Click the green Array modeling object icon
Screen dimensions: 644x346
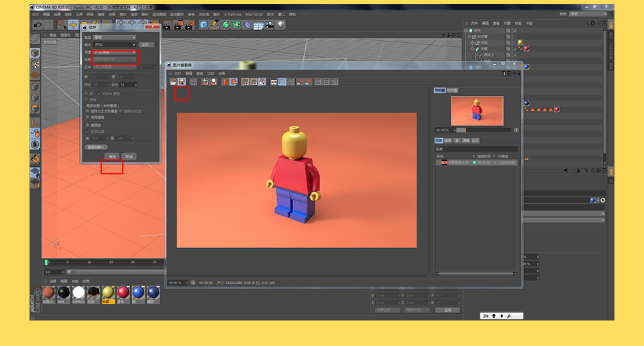(x=237, y=25)
